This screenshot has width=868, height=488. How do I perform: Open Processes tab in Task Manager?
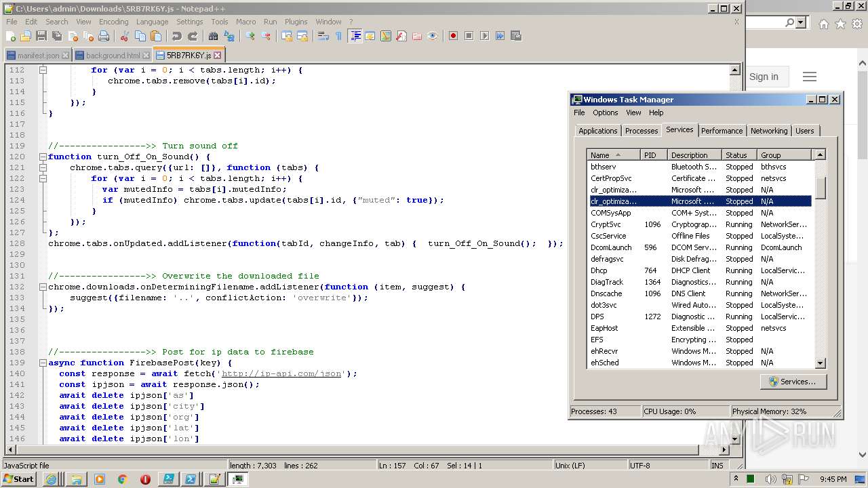[x=641, y=131]
